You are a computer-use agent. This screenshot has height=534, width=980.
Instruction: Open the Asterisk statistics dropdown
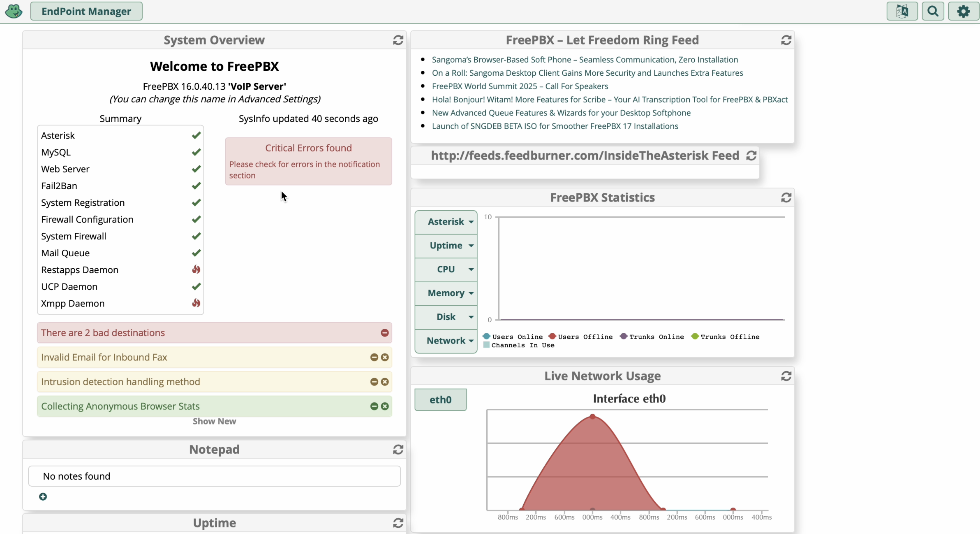(x=446, y=222)
